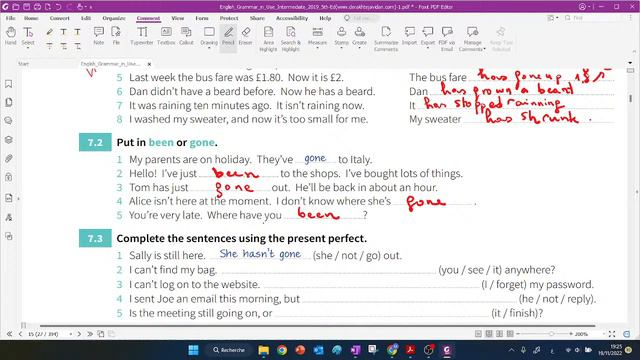Open Google Chrome from the taskbar
Viewport: 640px width, 360px height.
(x=282, y=350)
